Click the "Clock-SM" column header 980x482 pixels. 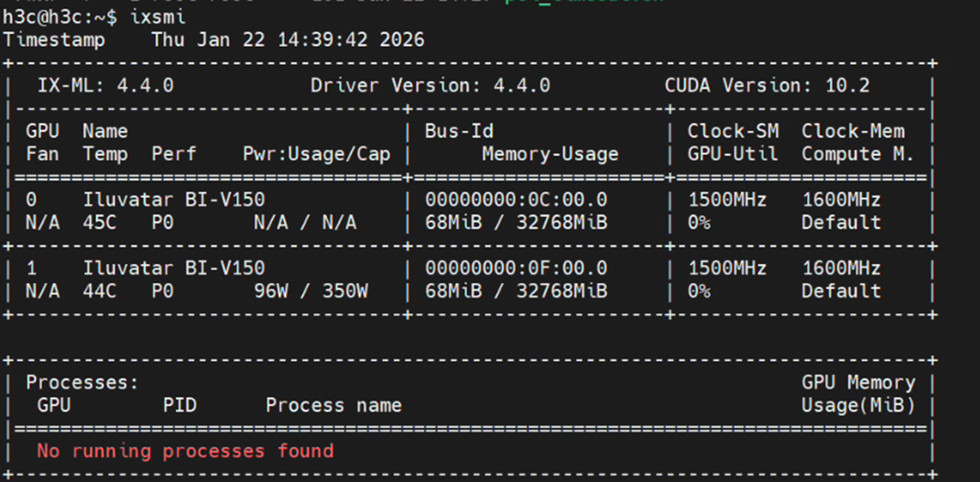(733, 131)
